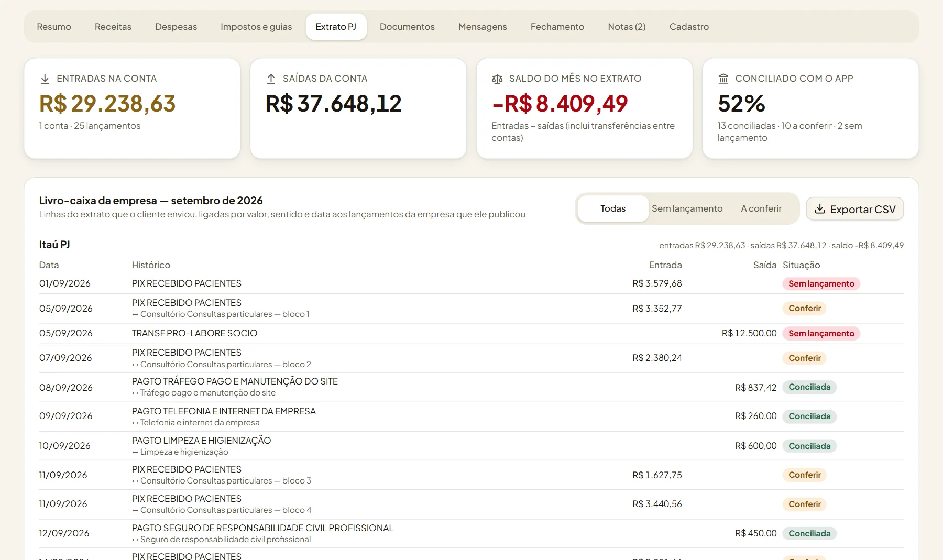Viewport: 943px width, 560px height.
Task: Switch to the Mensagens tab
Action: coord(483,27)
